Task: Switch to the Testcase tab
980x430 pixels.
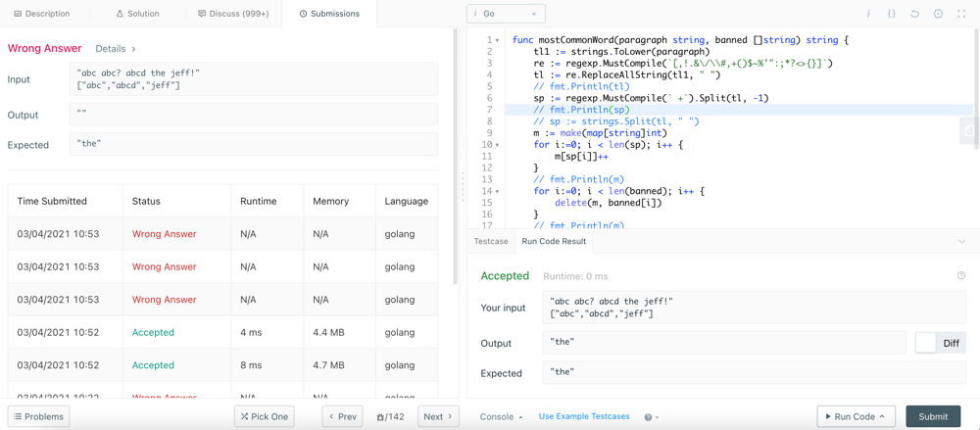Action: (490, 241)
